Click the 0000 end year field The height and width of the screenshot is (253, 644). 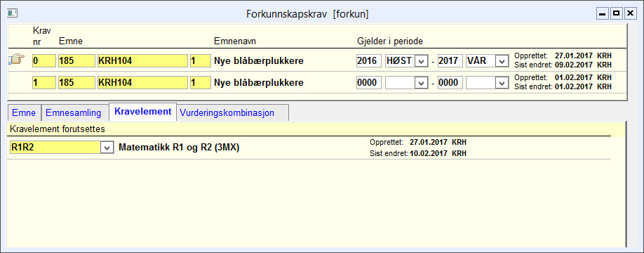pyautogui.click(x=450, y=83)
